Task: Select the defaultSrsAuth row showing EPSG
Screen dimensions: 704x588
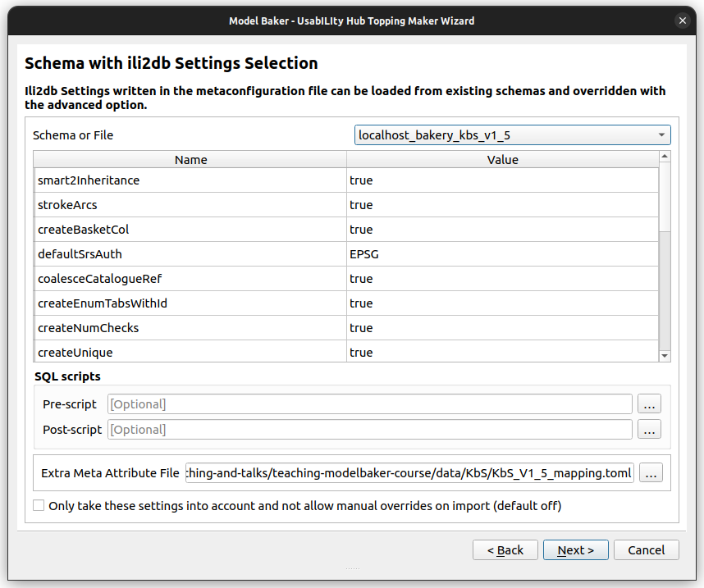Action: point(190,253)
